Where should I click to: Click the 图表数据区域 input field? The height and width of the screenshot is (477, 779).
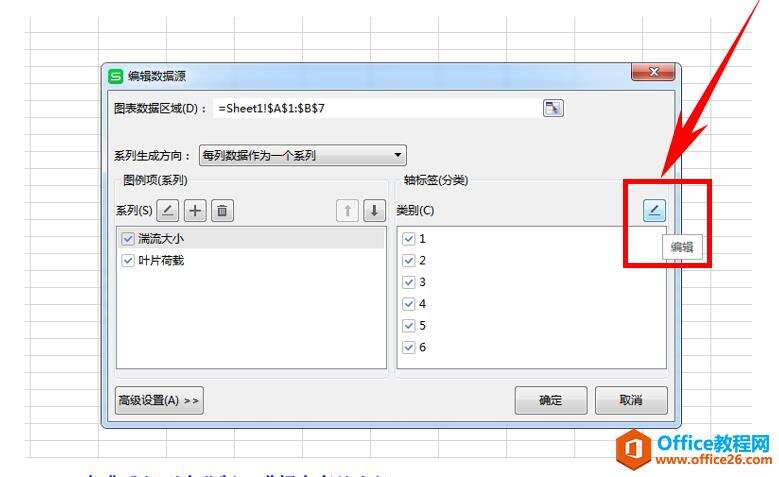coord(377,108)
